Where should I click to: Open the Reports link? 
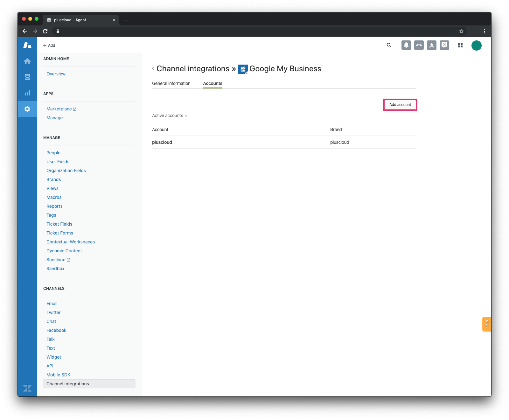click(x=54, y=206)
